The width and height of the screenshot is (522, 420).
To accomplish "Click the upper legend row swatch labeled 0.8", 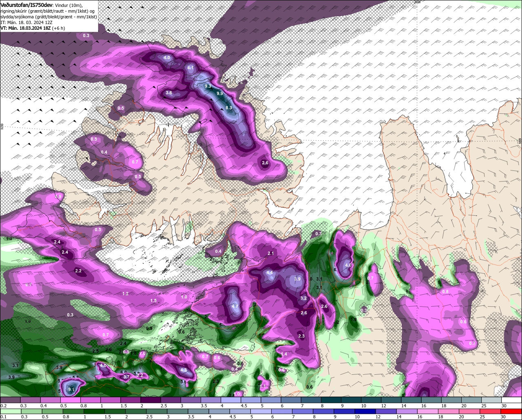I will [x=91, y=400].
